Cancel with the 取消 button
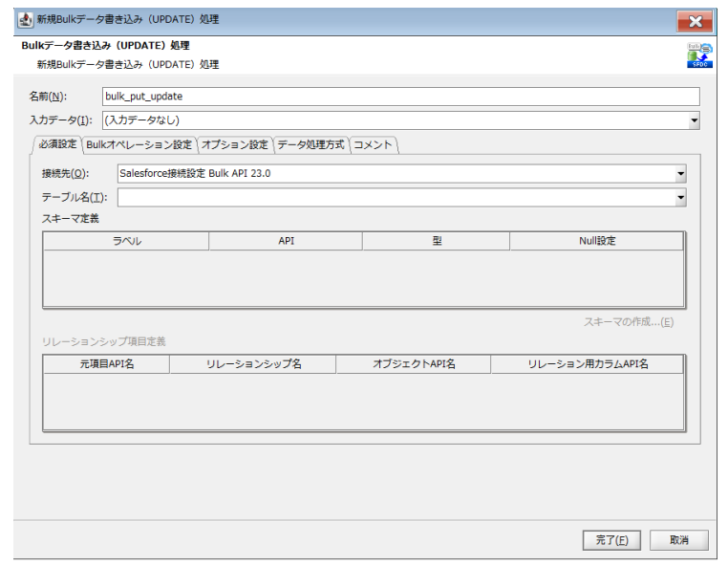Viewport: 728px width, 566px height. click(678, 540)
